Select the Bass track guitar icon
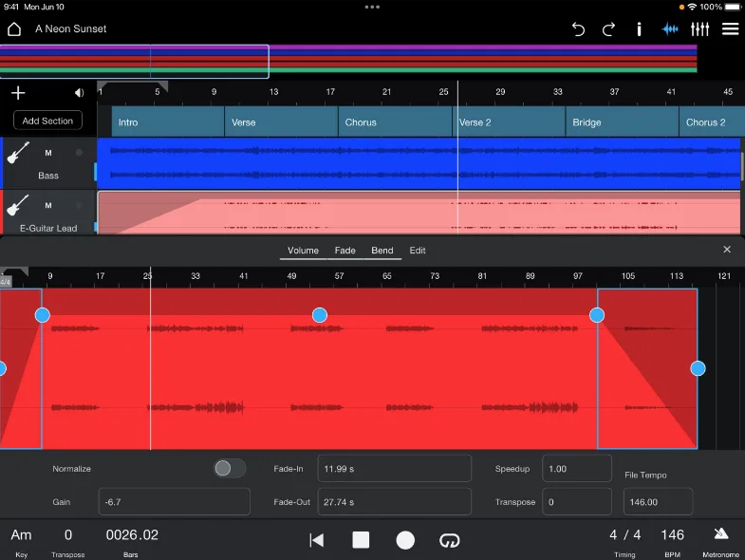This screenshot has height=560, width=745. [x=18, y=153]
